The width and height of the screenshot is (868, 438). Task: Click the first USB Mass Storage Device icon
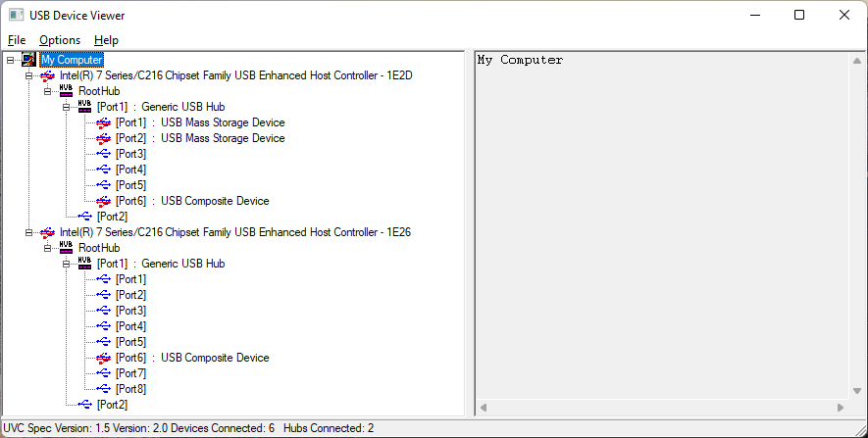coord(104,122)
